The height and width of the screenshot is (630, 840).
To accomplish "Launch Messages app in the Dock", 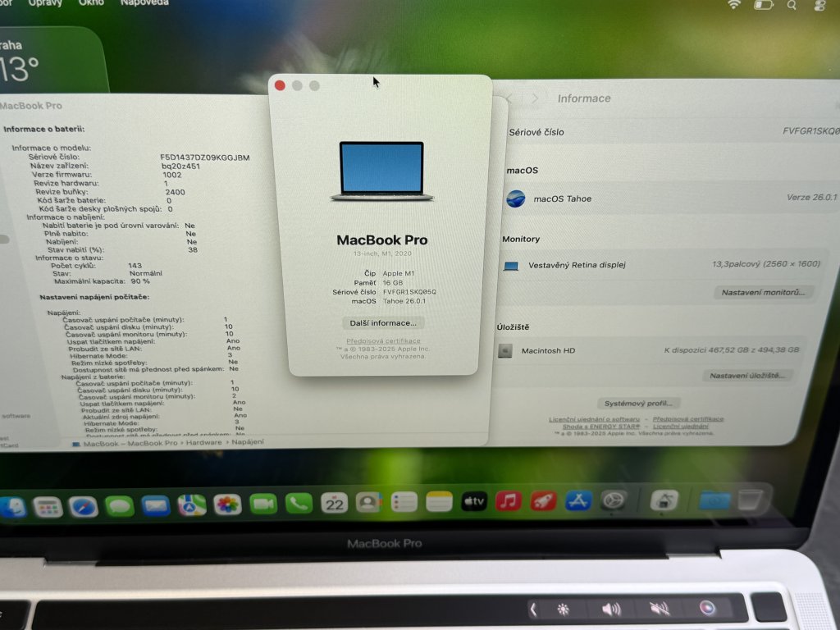I will 120,506.
